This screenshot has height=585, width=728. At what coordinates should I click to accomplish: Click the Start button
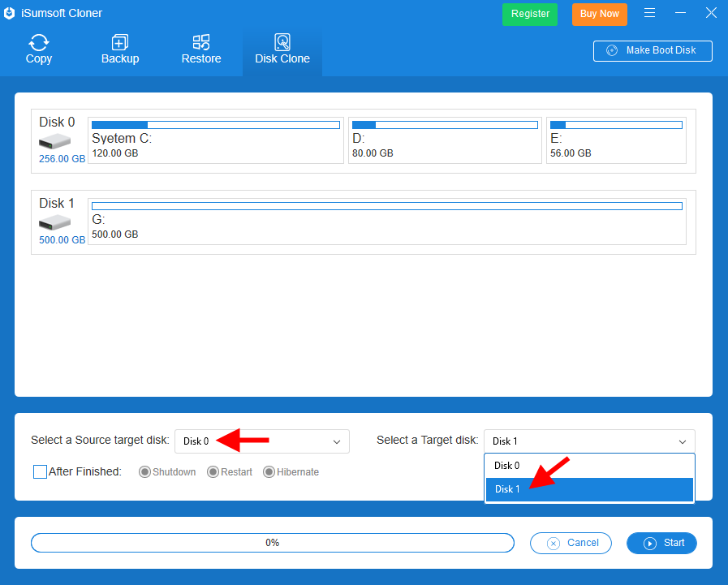click(661, 544)
